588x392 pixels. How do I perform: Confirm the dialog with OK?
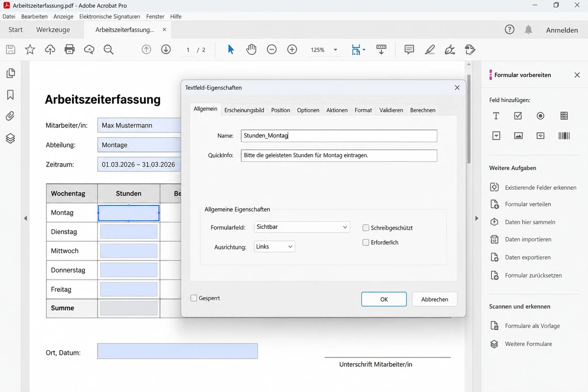pos(384,299)
